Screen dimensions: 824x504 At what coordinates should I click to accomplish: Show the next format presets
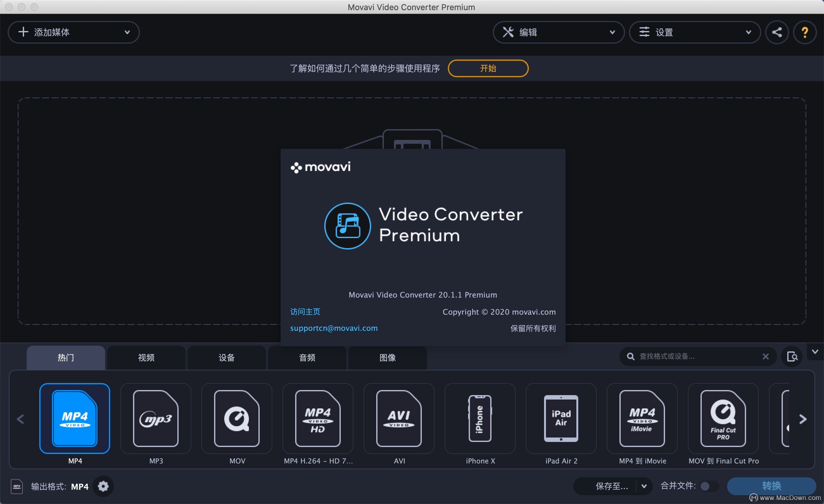803,419
